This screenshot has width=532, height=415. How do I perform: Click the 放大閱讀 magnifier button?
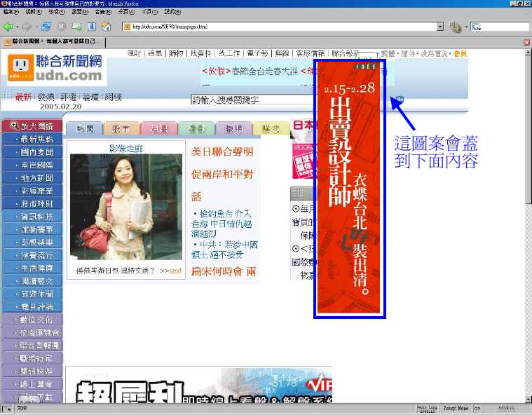point(32,126)
